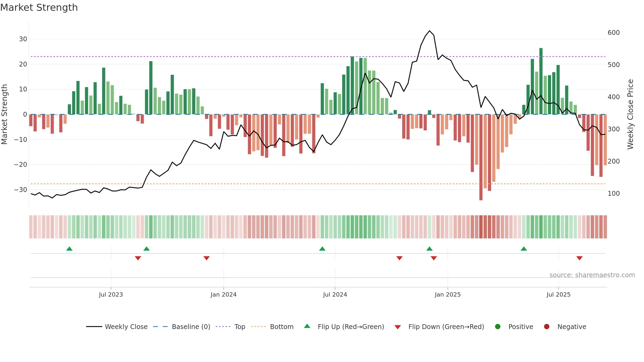Click the Jul 2024 axis label
The width and height of the screenshot is (644, 362).
[x=335, y=294]
